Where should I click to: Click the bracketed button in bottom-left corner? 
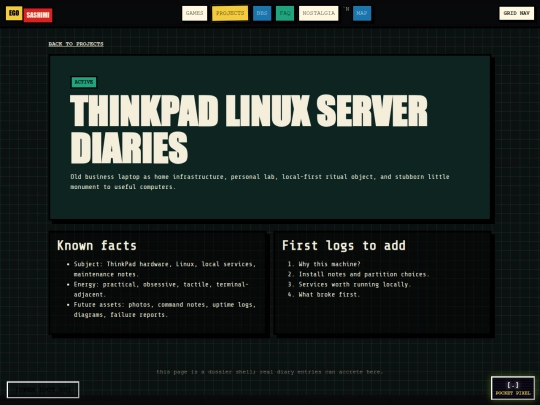tap(43, 390)
